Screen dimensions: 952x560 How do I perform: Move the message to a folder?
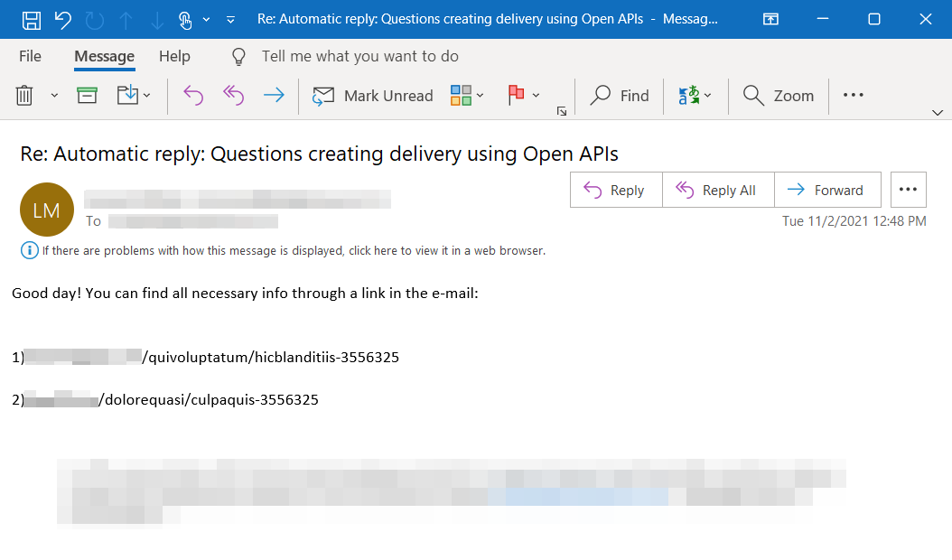pos(126,94)
